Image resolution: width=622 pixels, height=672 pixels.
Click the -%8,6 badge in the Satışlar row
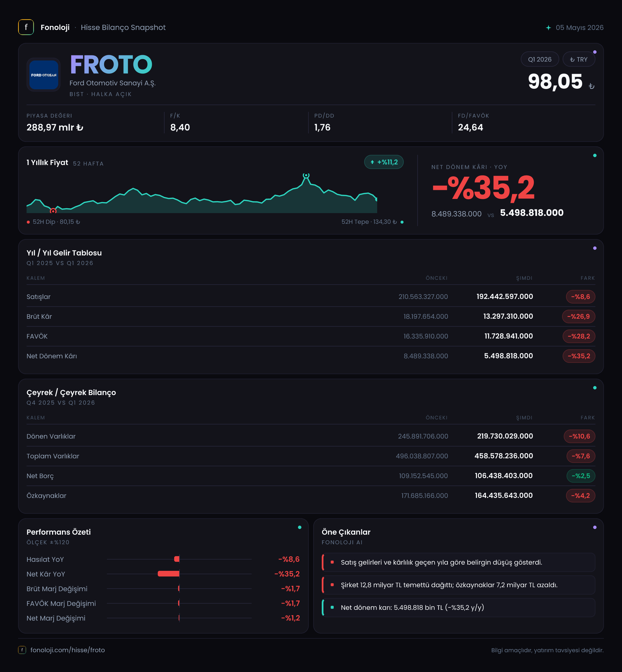coord(581,297)
